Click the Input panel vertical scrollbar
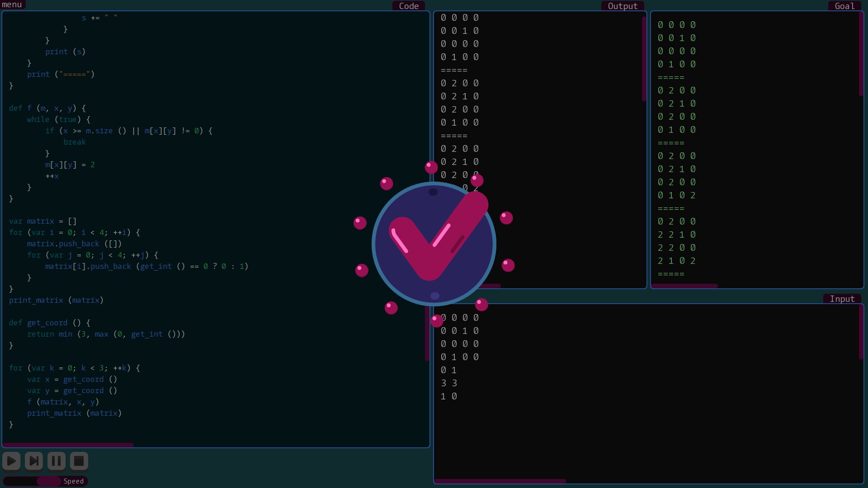The height and width of the screenshot is (488, 868). [x=861, y=332]
